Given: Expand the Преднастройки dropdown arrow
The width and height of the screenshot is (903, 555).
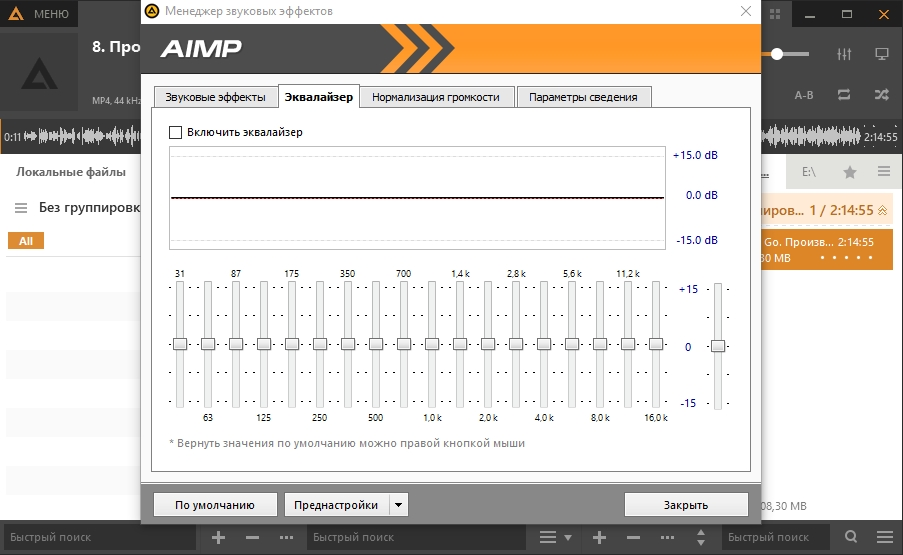Looking at the screenshot, I should point(399,505).
